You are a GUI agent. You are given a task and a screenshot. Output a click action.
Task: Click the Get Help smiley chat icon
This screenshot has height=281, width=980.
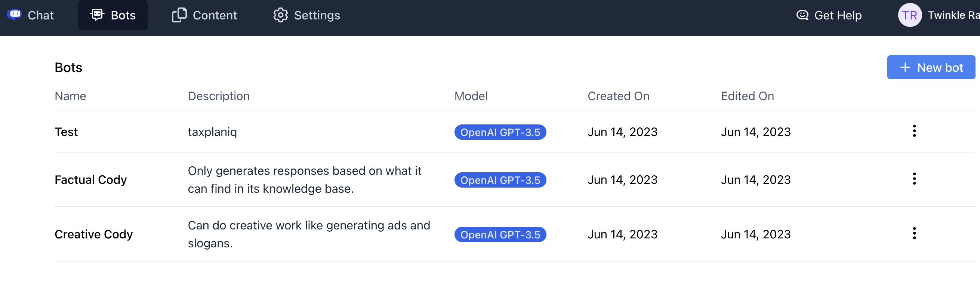click(x=802, y=15)
